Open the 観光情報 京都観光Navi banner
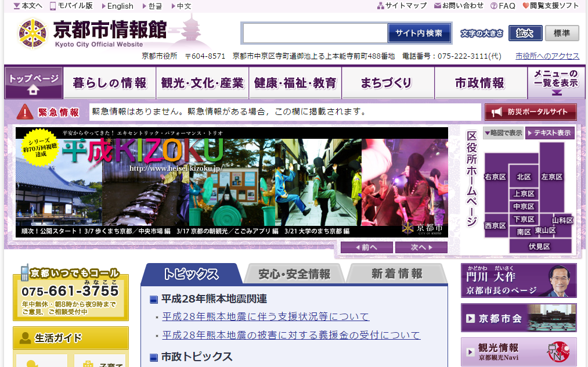Image resolution: width=588 pixels, height=367 pixels. (518, 352)
